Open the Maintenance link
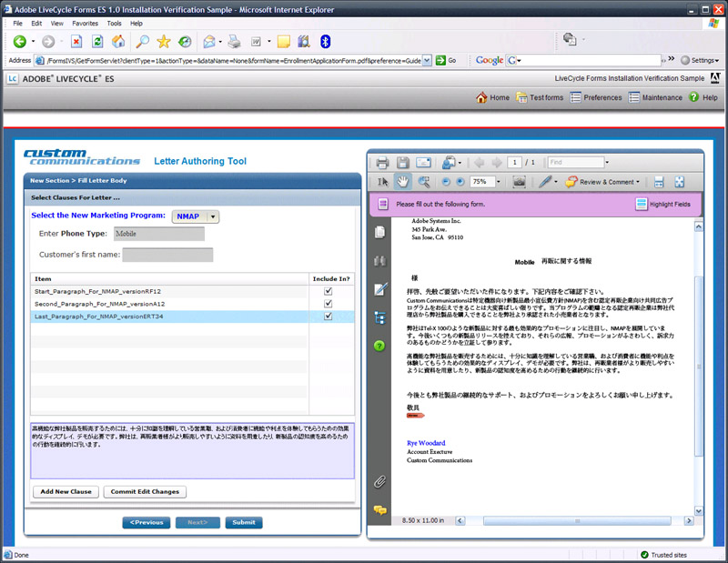Screen dimensions: 728x563 click(655, 97)
